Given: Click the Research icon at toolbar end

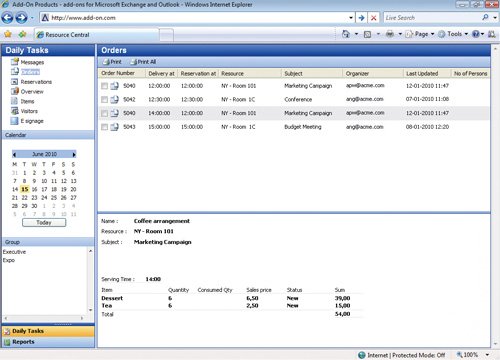Looking at the screenshot, I should [x=491, y=34].
